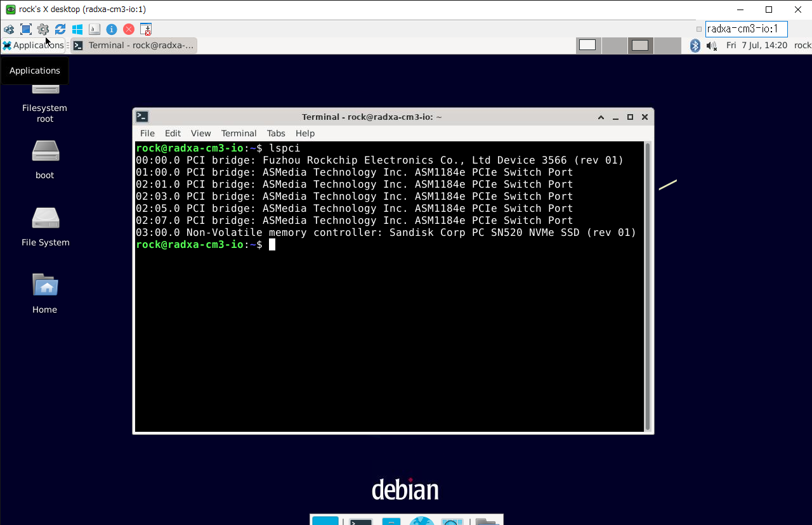The image size is (812, 525).
Task: Click the terminal cursor at the prompt
Action: [272, 245]
